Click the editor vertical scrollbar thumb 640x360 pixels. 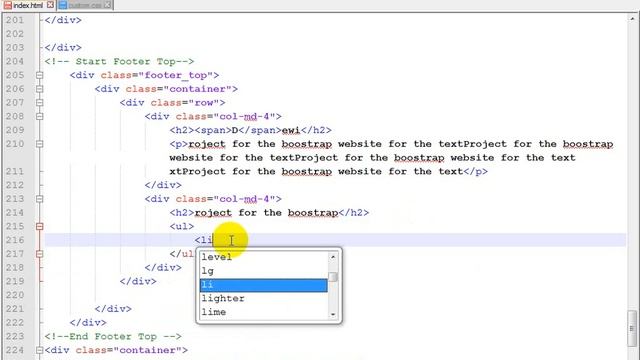(632, 328)
